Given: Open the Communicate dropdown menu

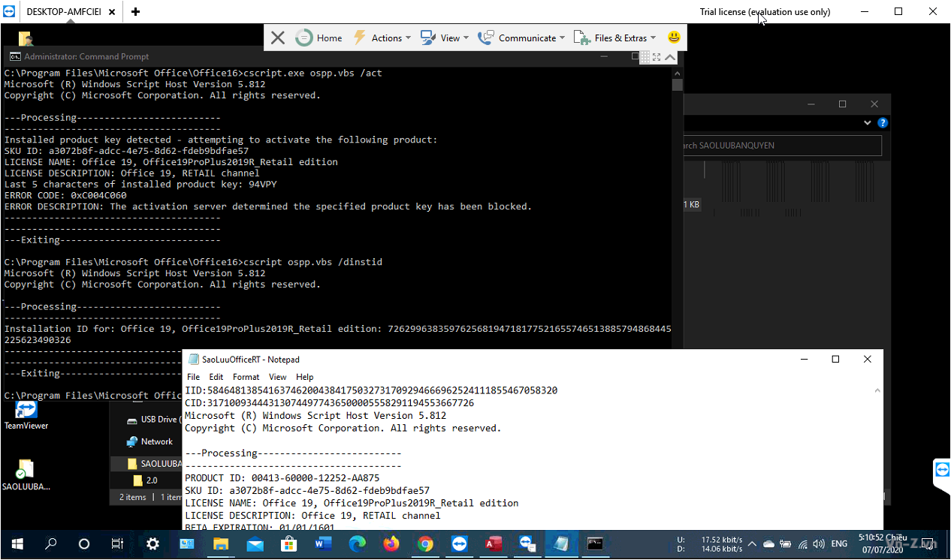Looking at the screenshot, I should coord(520,38).
